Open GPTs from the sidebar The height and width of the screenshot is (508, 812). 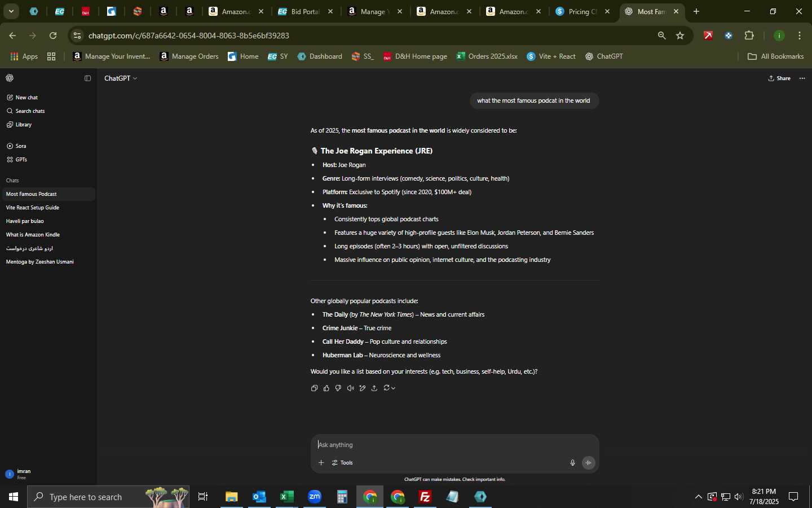[48, 160]
